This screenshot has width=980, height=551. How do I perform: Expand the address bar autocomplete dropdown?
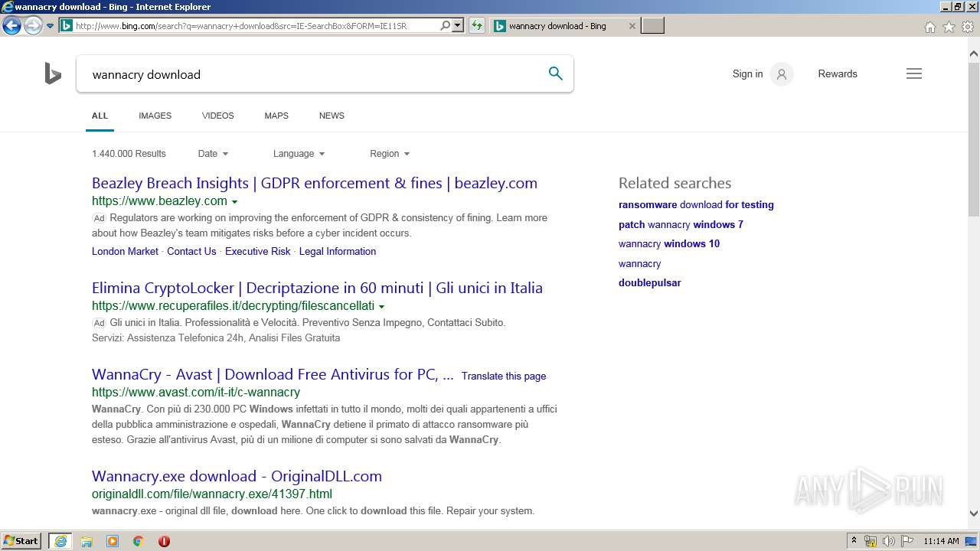pos(458,25)
